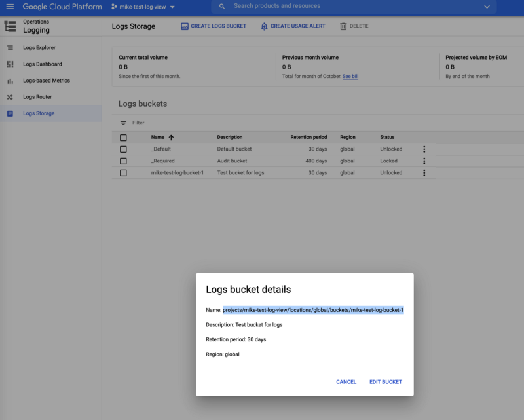Click the search magnifier icon
524x420 pixels.
(x=222, y=6)
